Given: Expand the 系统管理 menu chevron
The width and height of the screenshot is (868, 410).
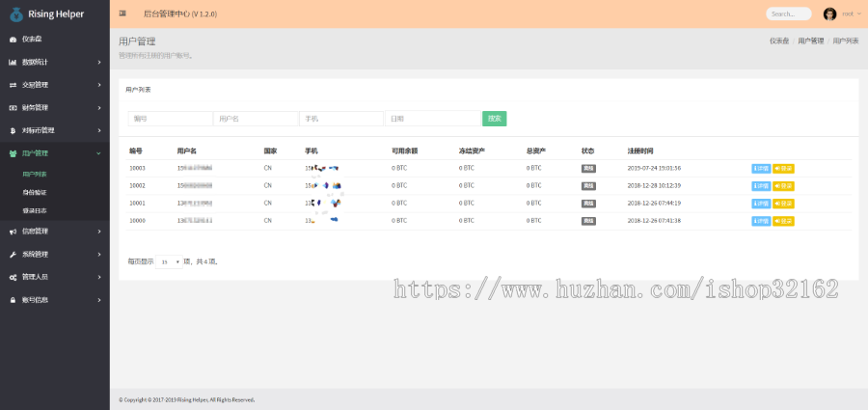Looking at the screenshot, I should [99, 255].
